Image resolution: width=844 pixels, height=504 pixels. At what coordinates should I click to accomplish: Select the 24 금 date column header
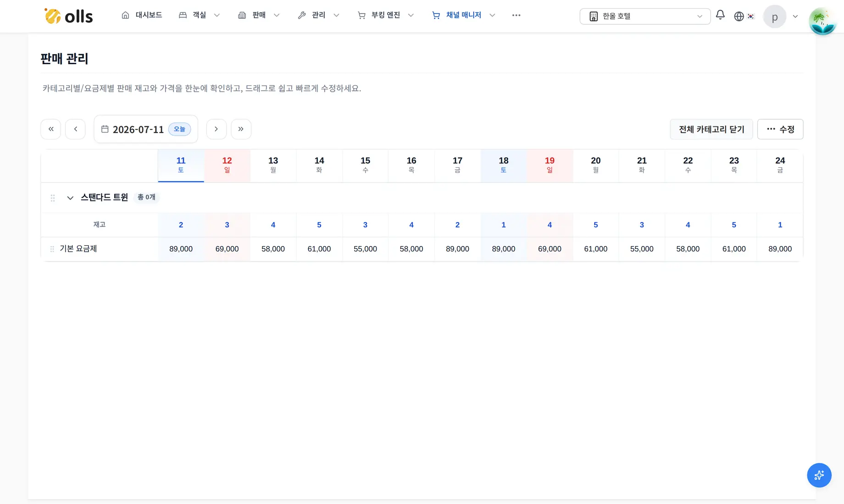click(x=780, y=165)
